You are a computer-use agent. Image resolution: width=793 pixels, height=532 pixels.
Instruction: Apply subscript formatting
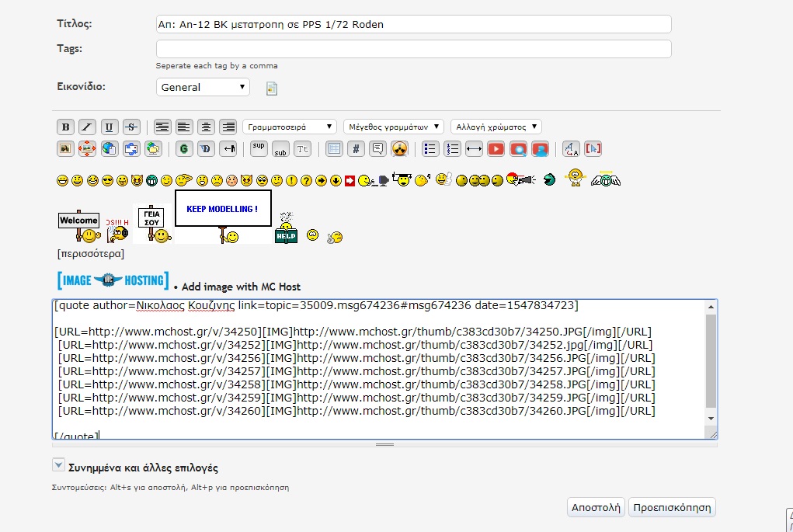pos(280,148)
